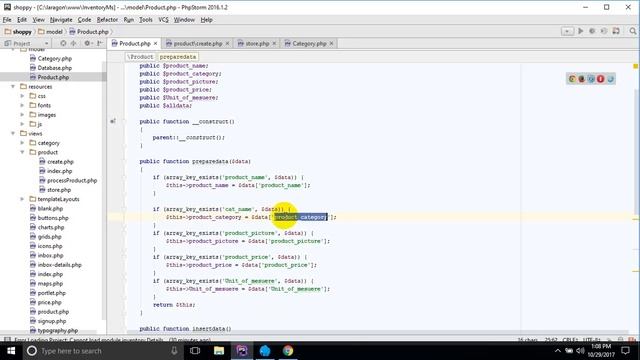Open the Help menu
Image resolution: width=640 pixels, height=360 pixels.
[x=207, y=20]
